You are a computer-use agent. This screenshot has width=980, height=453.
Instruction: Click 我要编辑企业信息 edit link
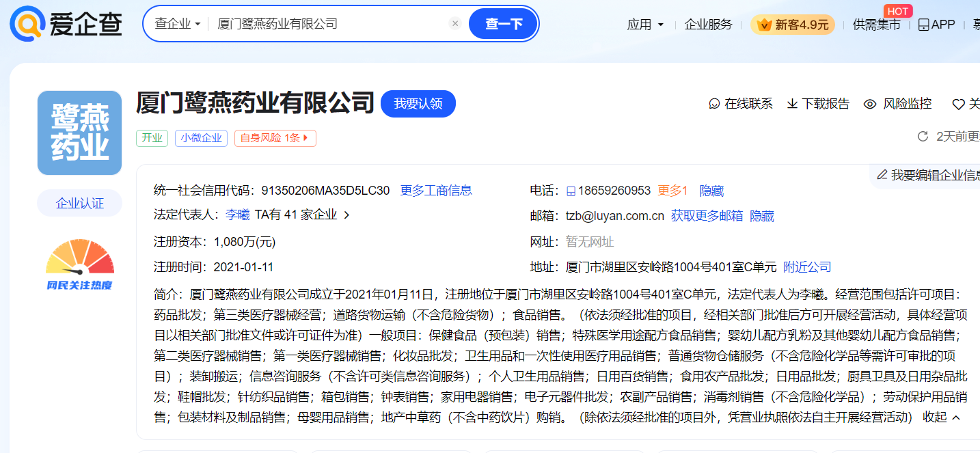click(x=927, y=176)
